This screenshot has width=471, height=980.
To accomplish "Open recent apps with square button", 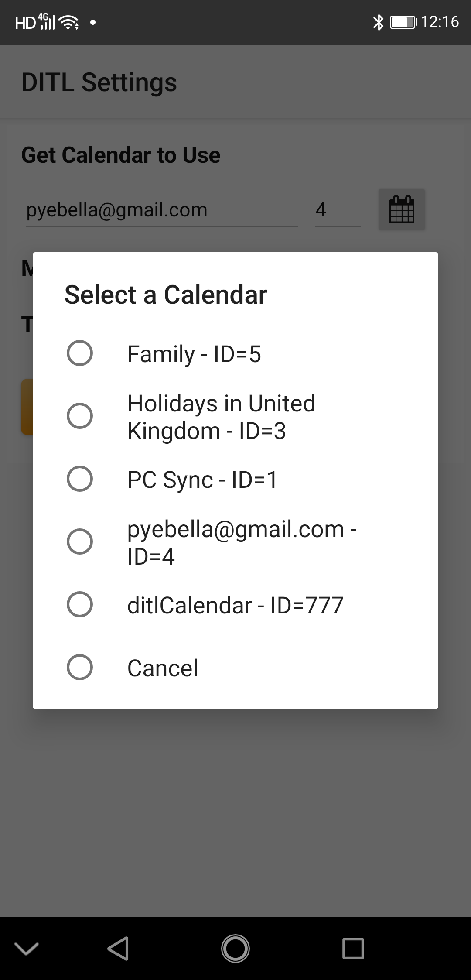I will (353, 948).
